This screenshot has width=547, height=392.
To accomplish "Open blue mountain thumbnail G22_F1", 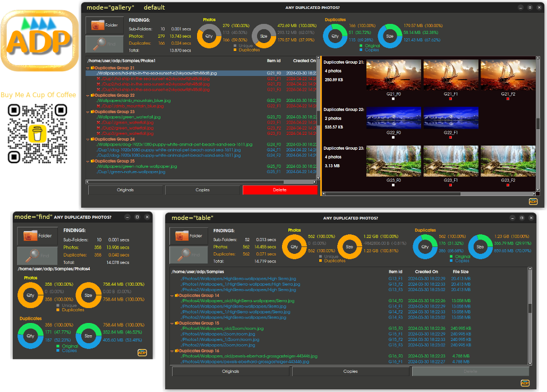I will (451, 118).
